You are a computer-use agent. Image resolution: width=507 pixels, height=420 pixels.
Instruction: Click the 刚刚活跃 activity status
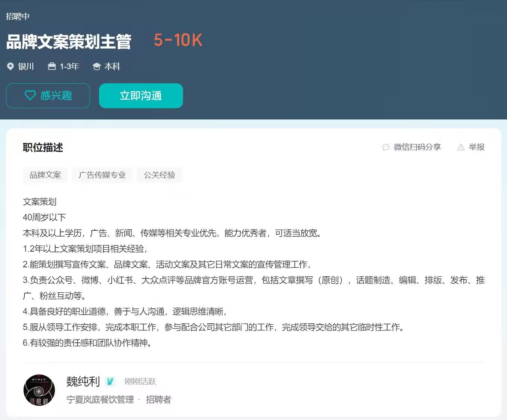coord(140,381)
